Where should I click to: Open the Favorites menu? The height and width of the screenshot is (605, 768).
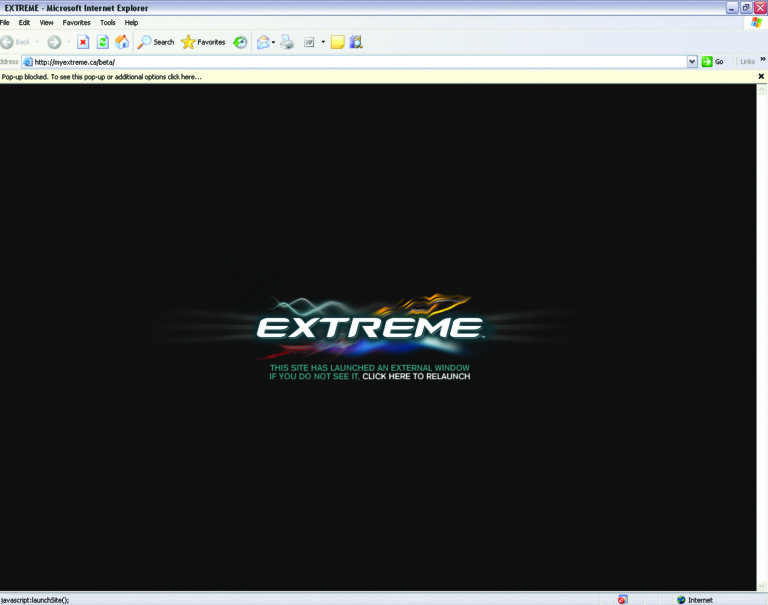click(x=76, y=23)
